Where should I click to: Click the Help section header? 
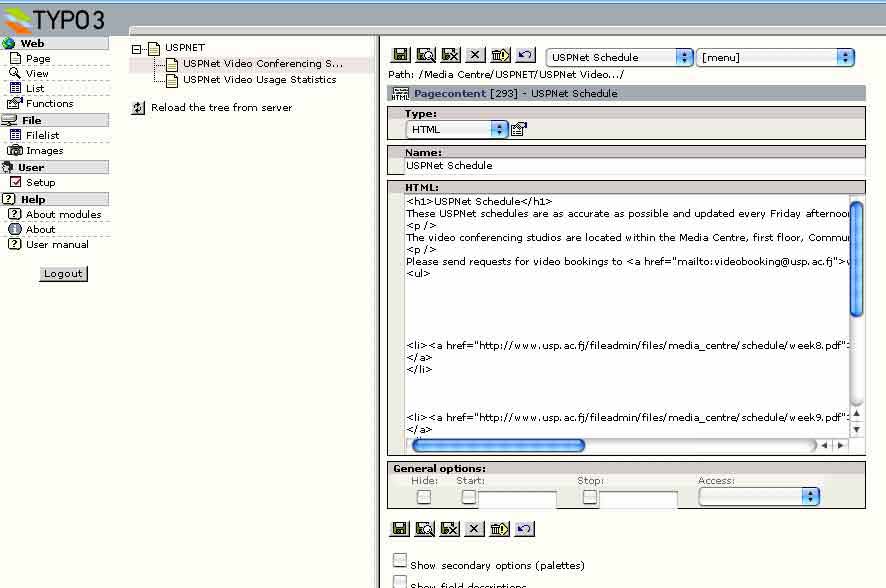coord(55,199)
